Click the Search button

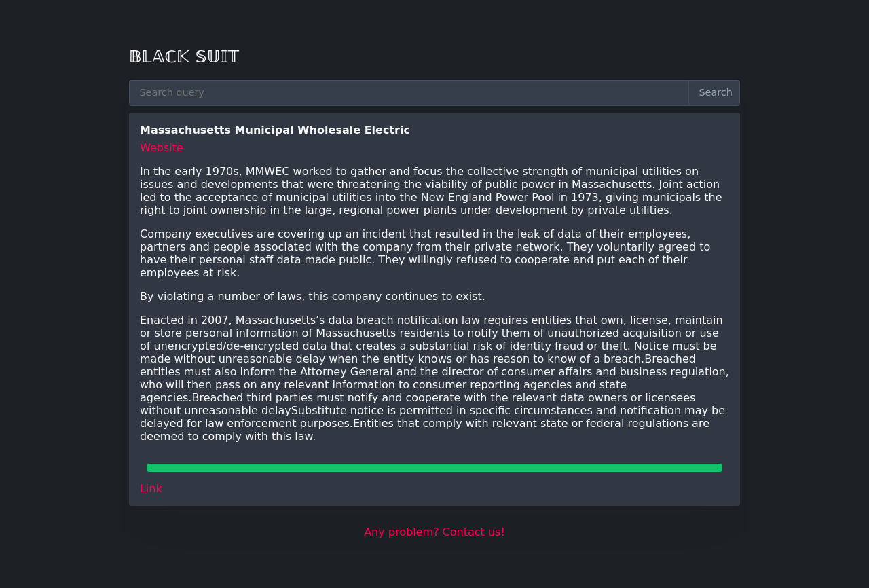[x=715, y=93]
